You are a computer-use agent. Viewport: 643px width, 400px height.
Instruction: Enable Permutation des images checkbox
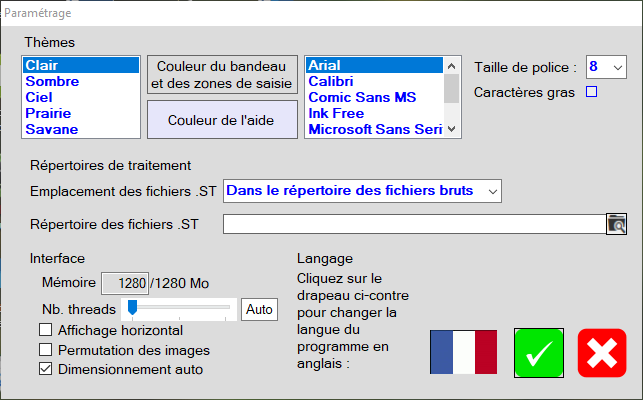click(46, 350)
